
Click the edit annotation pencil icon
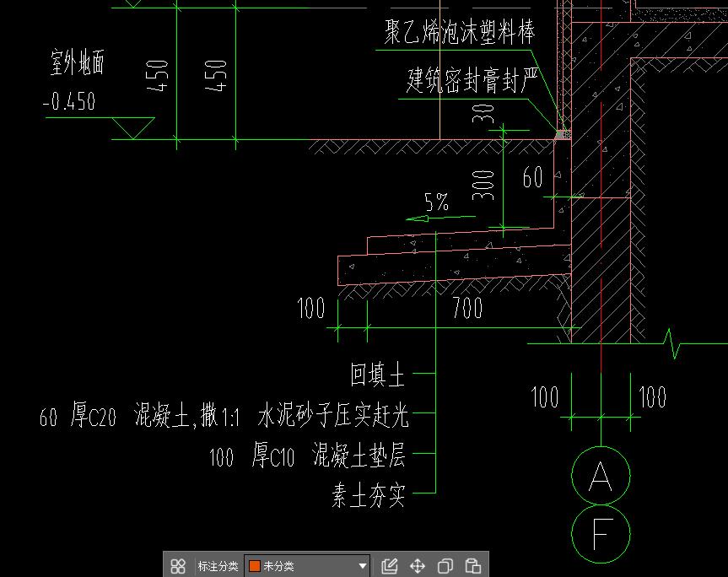(x=389, y=566)
